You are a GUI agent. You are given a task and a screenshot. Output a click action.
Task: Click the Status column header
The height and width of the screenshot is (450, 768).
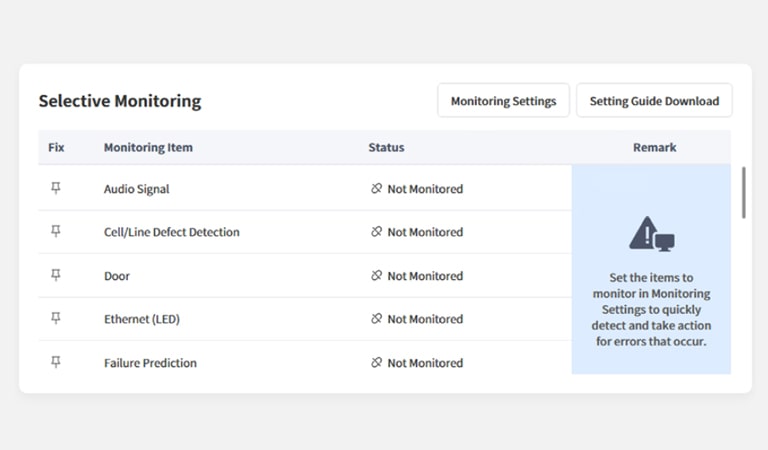click(x=386, y=147)
